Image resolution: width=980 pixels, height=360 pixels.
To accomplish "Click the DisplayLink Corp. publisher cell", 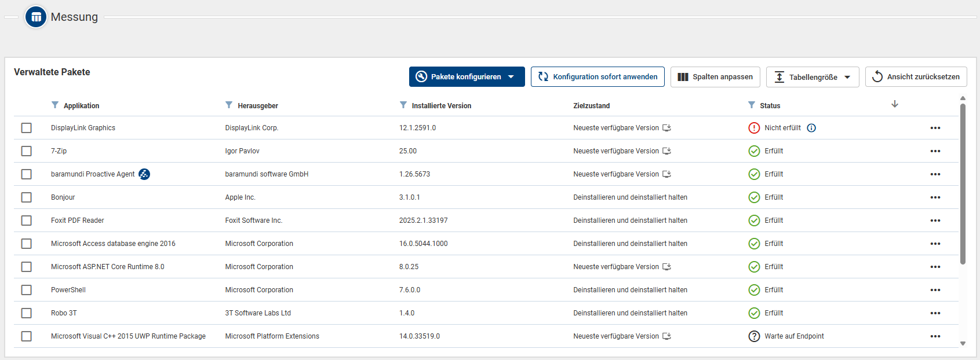I will (x=252, y=128).
